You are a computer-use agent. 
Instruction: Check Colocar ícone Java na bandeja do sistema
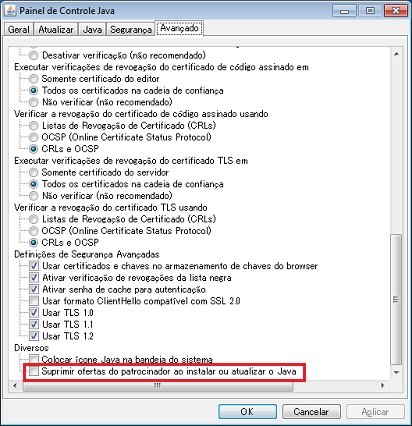(x=34, y=359)
